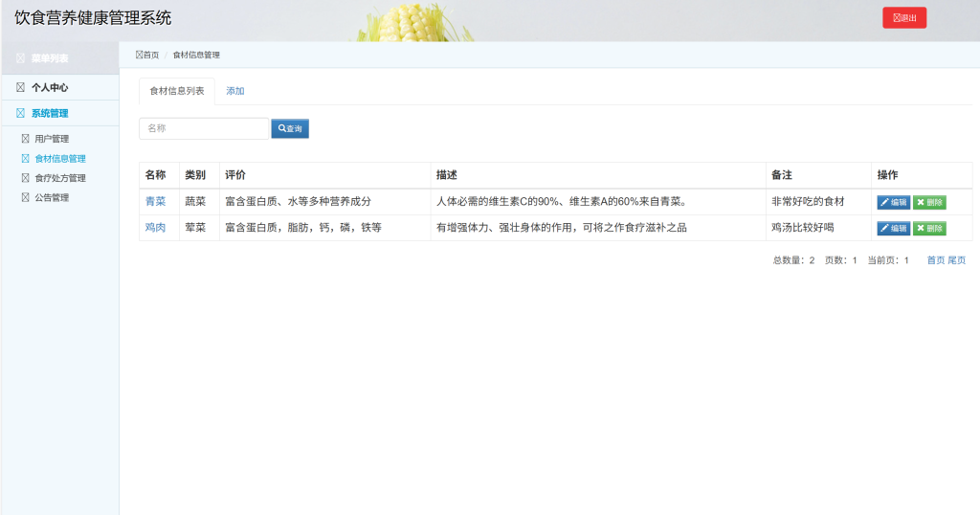The image size is (980, 515).
Task: Click the 当前页: 1 pagination text
Action: click(x=888, y=260)
